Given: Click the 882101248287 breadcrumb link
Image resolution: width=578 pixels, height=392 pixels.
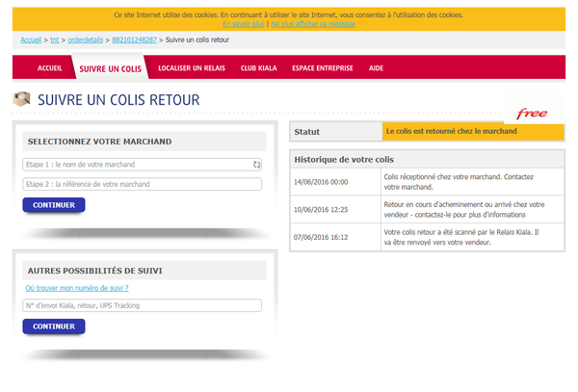Looking at the screenshot, I should pos(135,39).
